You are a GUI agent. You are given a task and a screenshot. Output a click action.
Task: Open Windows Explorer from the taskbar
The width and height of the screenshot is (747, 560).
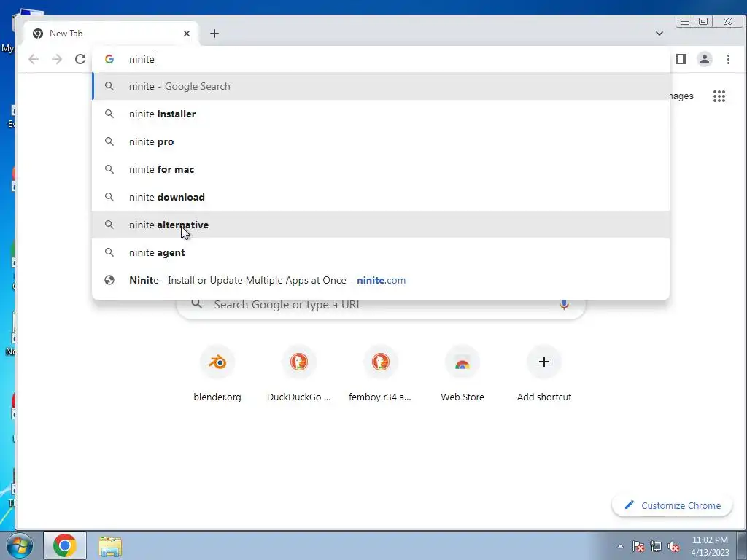pos(110,546)
